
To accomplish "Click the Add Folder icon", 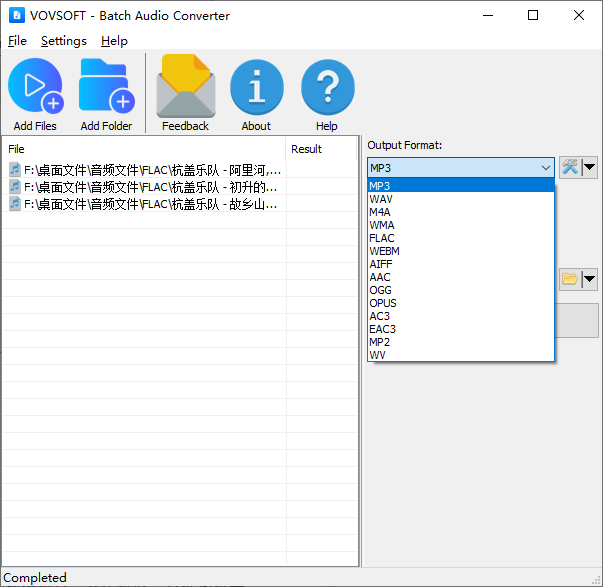I will coord(106,88).
